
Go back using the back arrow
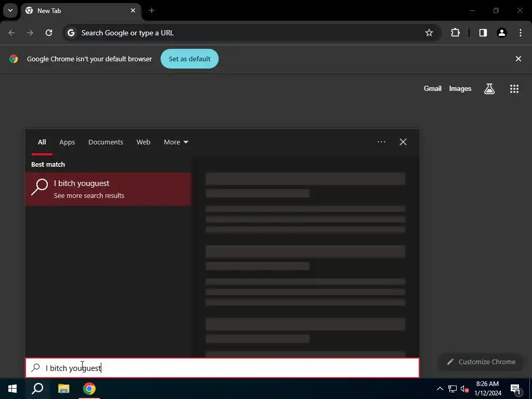[11, 33]
